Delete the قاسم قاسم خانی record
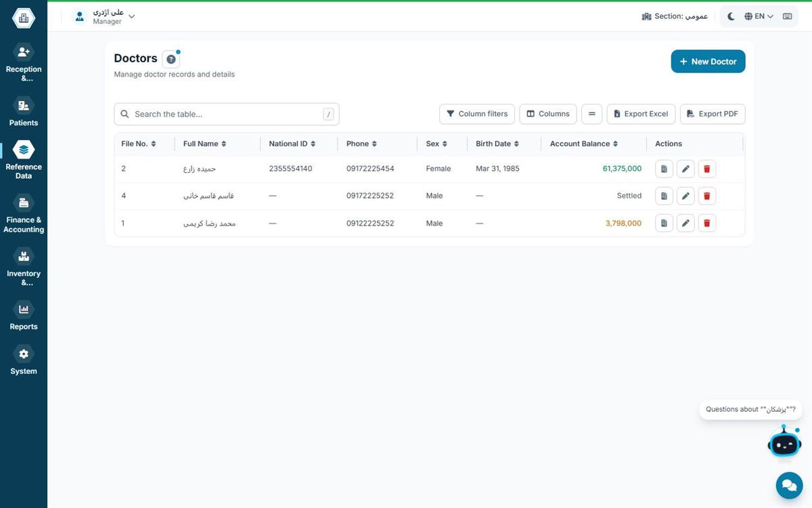The width and height of the screenshot is (812, 508). (707, 196)
